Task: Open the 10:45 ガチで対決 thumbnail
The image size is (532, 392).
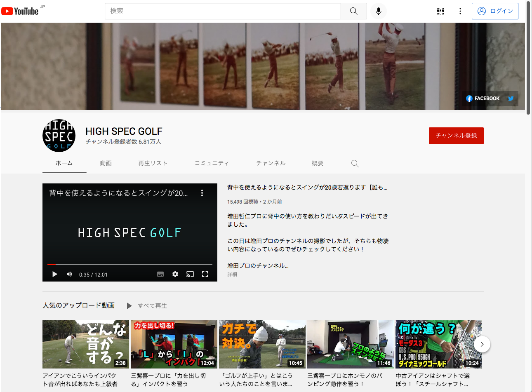Action: coord(262,344)
